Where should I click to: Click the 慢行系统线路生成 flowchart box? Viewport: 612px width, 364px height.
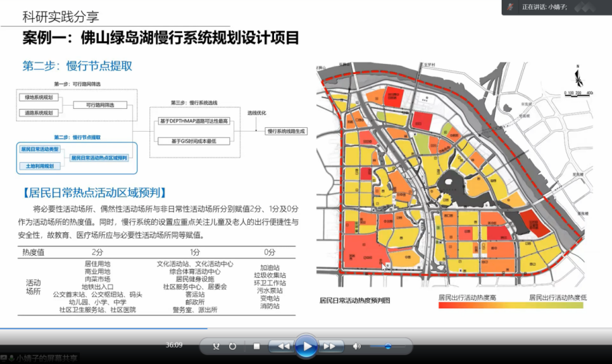pyautogui.click(x=286, y=130)
